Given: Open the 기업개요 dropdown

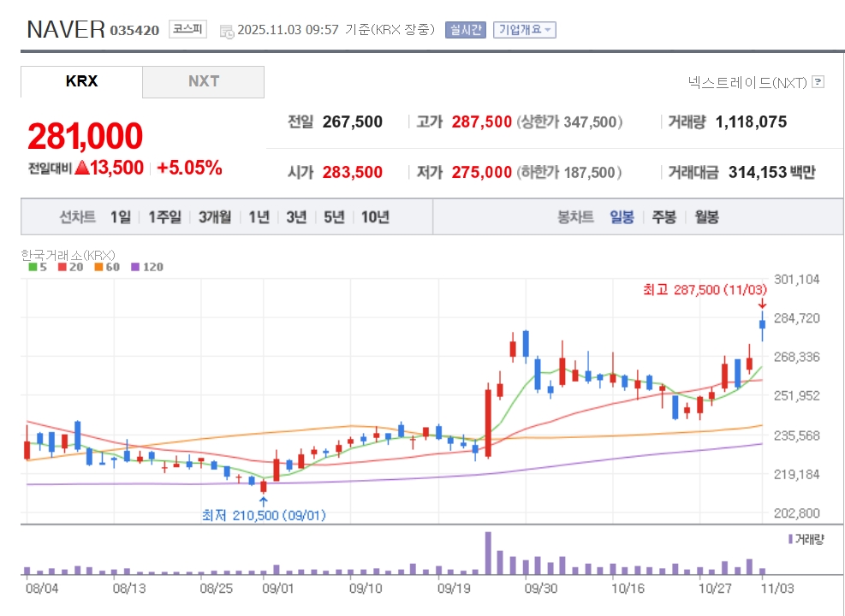Looking at the screenshot, I should (524, 29).
